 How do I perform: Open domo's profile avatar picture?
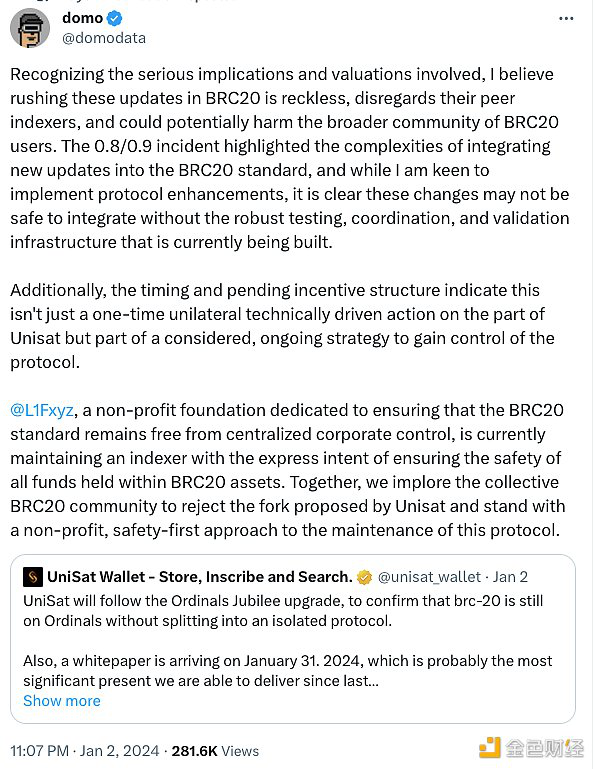tap(30, 28)
